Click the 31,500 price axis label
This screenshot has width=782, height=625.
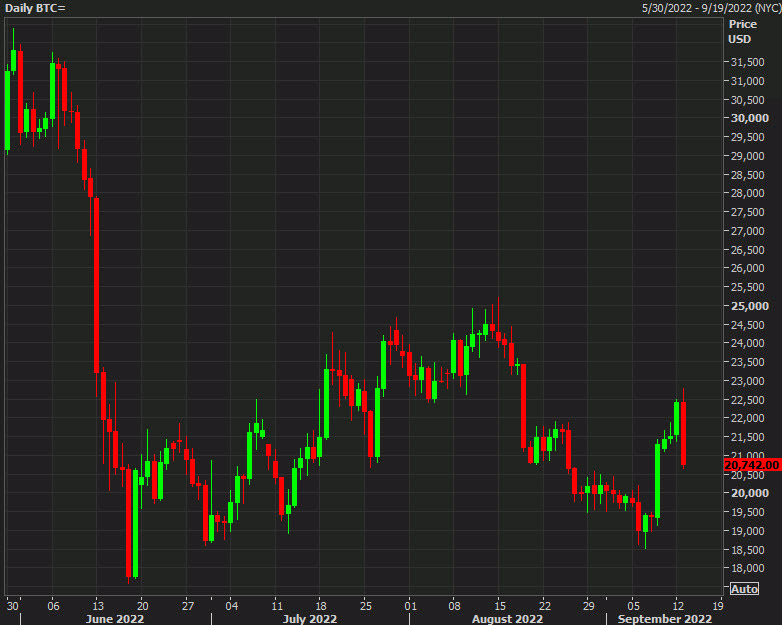[748, 62]
